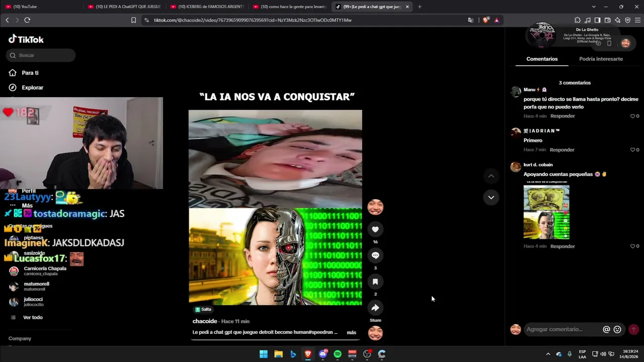This screenshot has width=644, height=362.
Task: Open juliococi's account in sidebar
Action: coord(27,302)
